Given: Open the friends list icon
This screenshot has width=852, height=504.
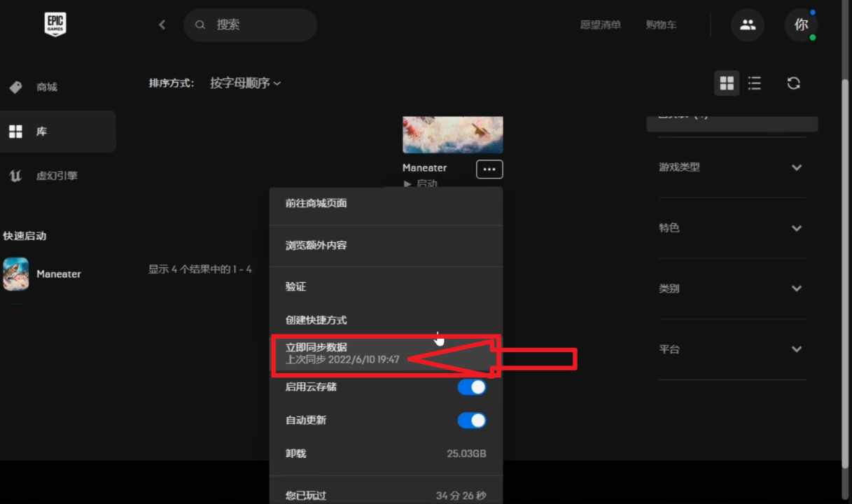Looking at the screenshot, I should [x=748, y=25].
